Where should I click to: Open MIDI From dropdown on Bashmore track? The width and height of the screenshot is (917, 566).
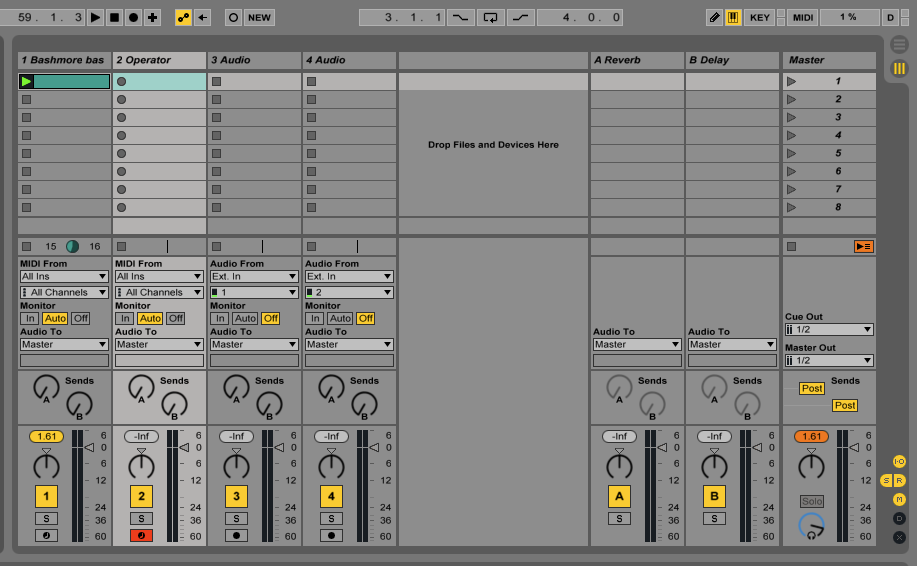tap(64, 276)
